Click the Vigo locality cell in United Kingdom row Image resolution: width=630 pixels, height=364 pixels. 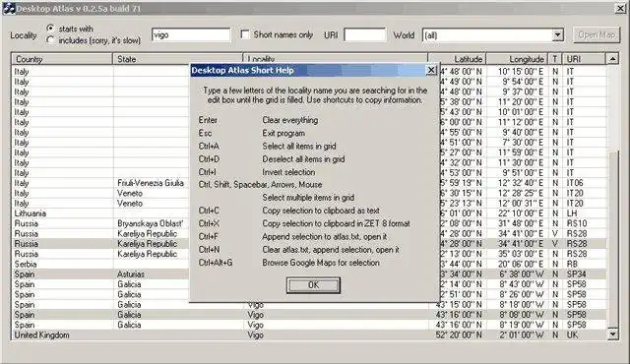point(256,334)
